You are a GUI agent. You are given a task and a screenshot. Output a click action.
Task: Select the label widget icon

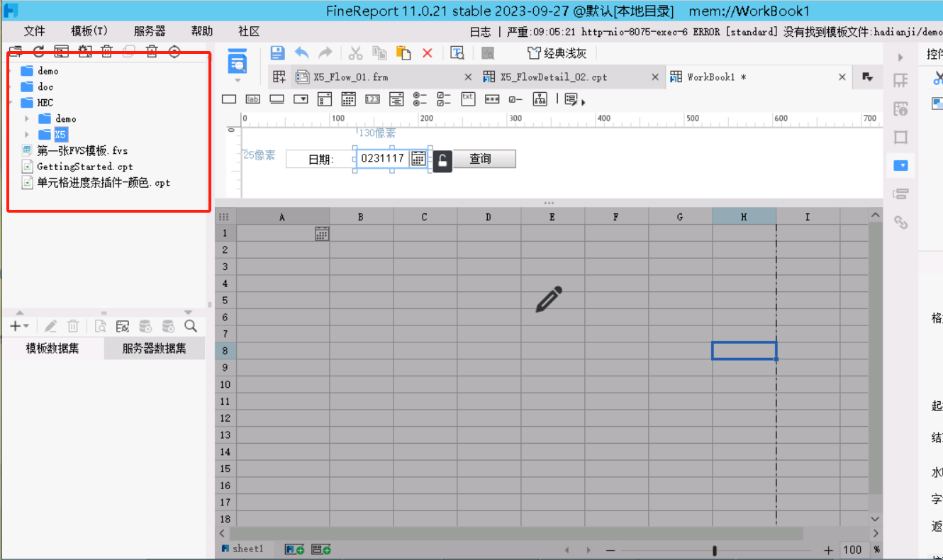pos(253,99)
